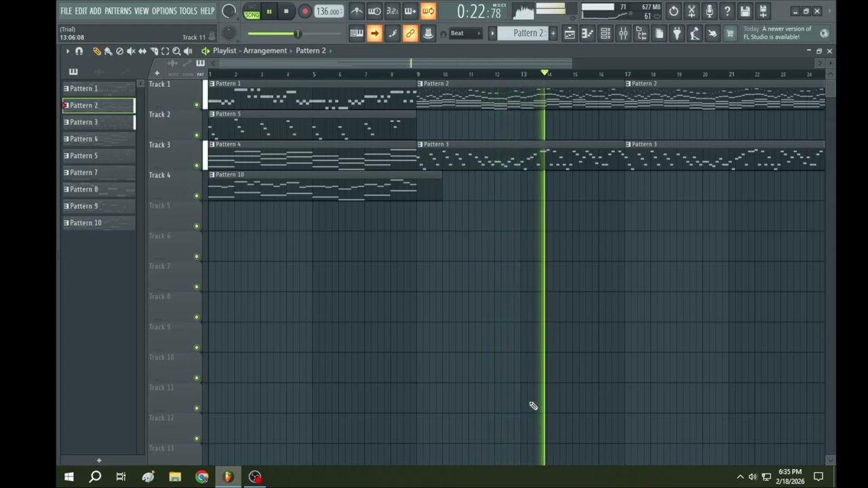Viewport: 868px width, 488px height.
Task: Open the Beat snap dropdown
Action: point(465,33)
